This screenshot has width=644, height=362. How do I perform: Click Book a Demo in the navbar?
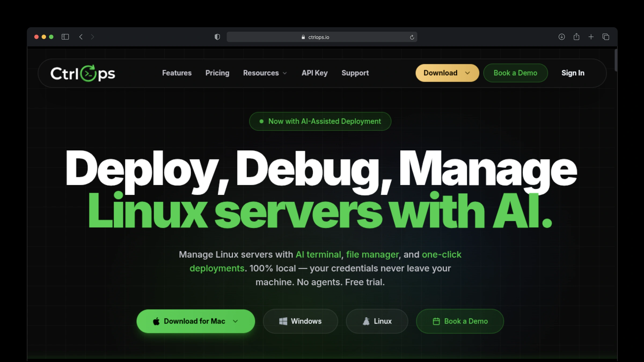pos(515,73)
